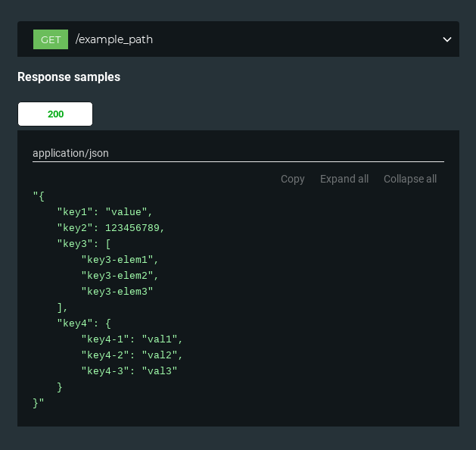Click the "key4-1" nested key
This screenshot has width=476, height=450.
(105, 339)
